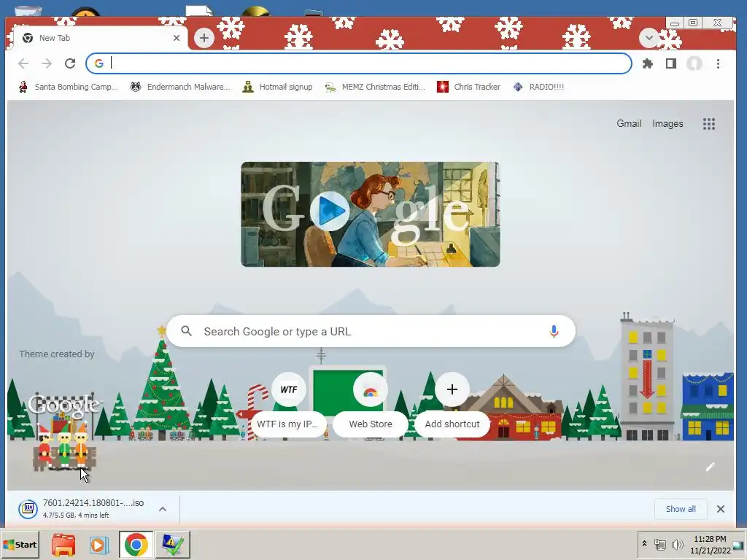
Task: Customize this page with the pencil icon
Action: [x=710, y=467]
